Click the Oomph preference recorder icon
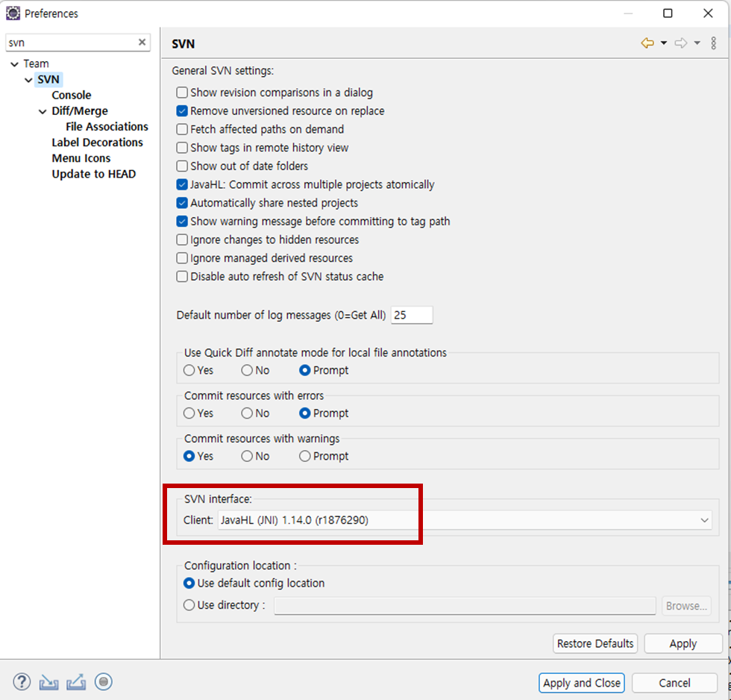Image resolution: width=731 pixels, height=700 pixels. tap(104, 682)
